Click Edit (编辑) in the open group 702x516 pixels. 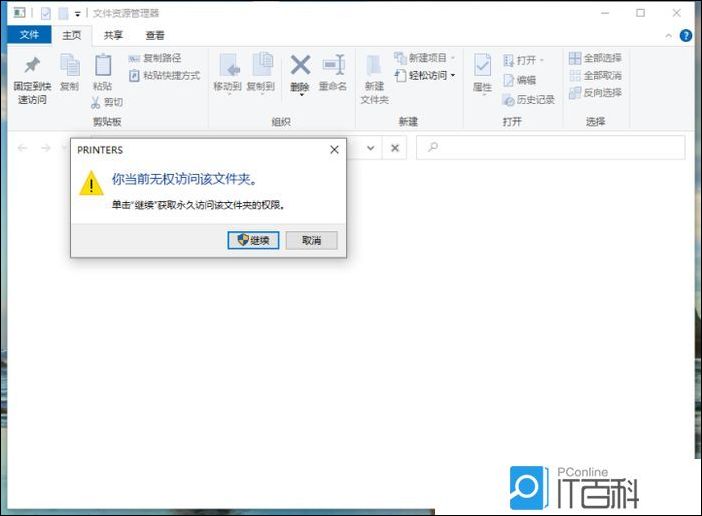519,80
